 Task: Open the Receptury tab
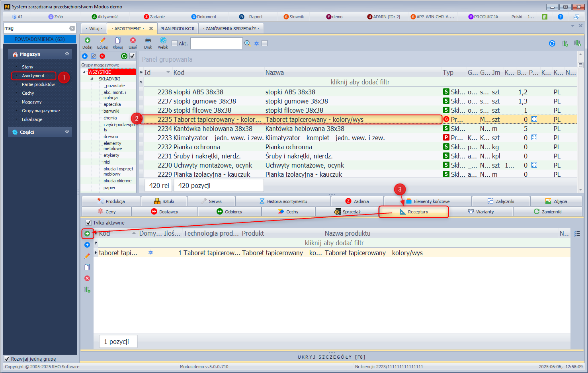pos(414,212)
